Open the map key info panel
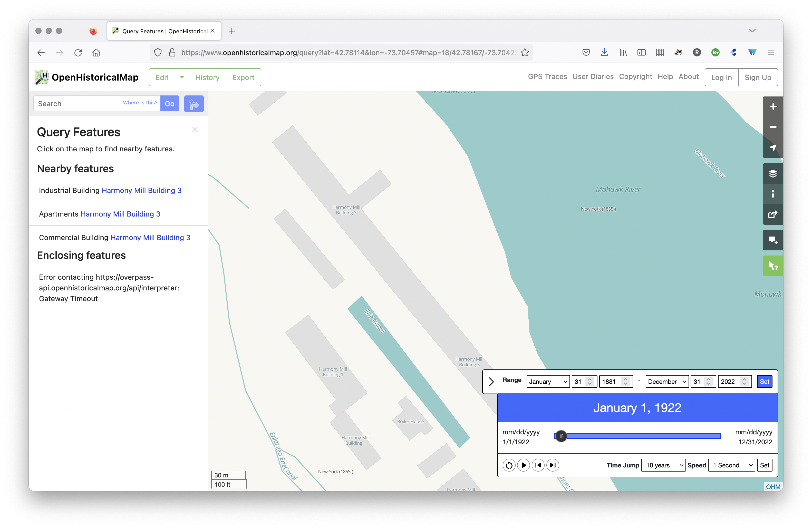This screenshot has width=812, height=529. 772,194
